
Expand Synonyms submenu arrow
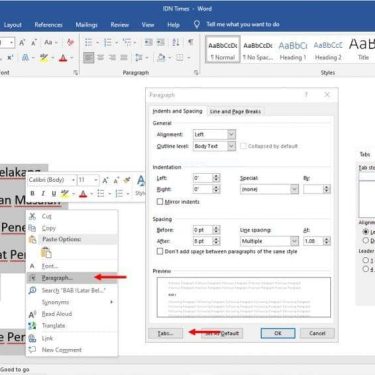pyautogui.click(x=111, y=302)
